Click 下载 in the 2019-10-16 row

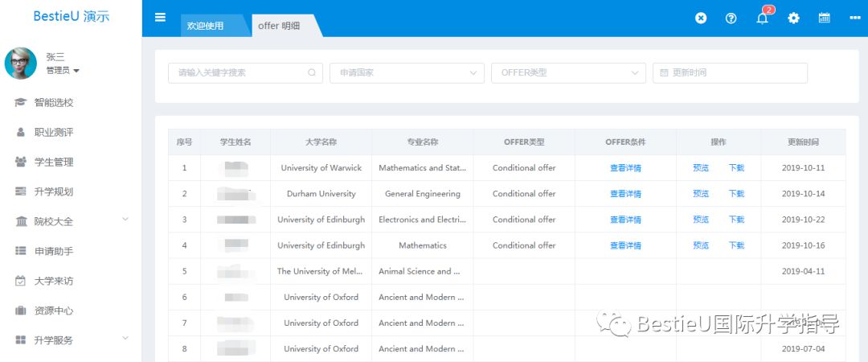pyautogui.click(x=737, y=245)
